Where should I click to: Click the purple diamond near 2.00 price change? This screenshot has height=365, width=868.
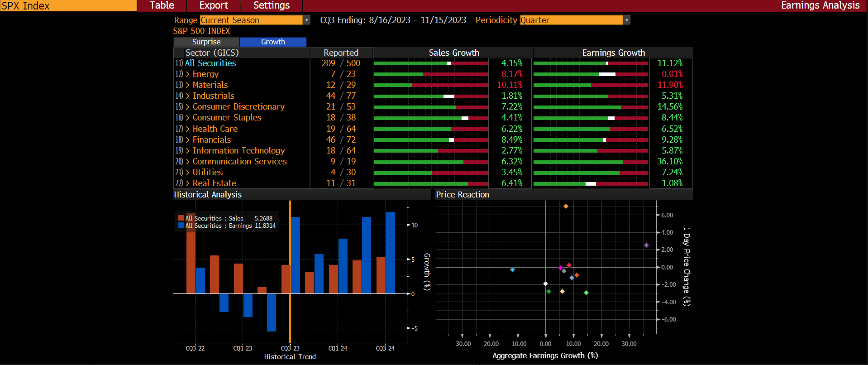[x=646, y=245]
